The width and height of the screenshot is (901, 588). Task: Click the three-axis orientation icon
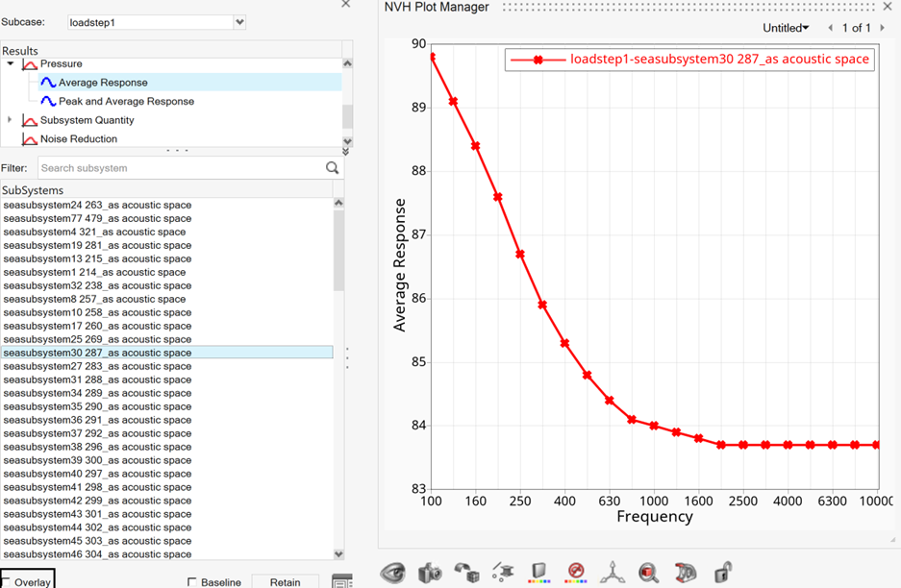click(x=613, y=574)
